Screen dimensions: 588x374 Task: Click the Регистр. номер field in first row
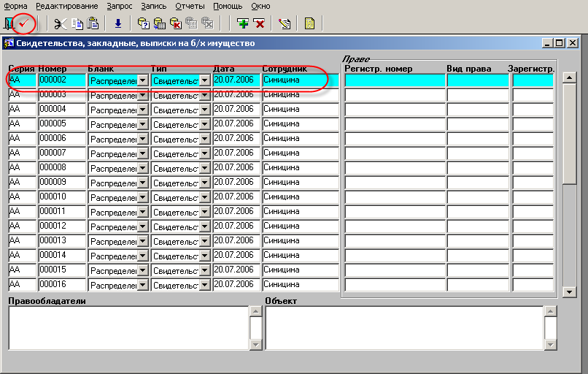395,80
